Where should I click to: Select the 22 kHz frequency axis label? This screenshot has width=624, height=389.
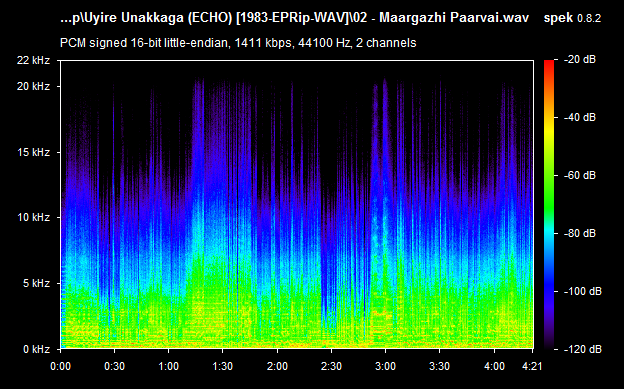33,60
